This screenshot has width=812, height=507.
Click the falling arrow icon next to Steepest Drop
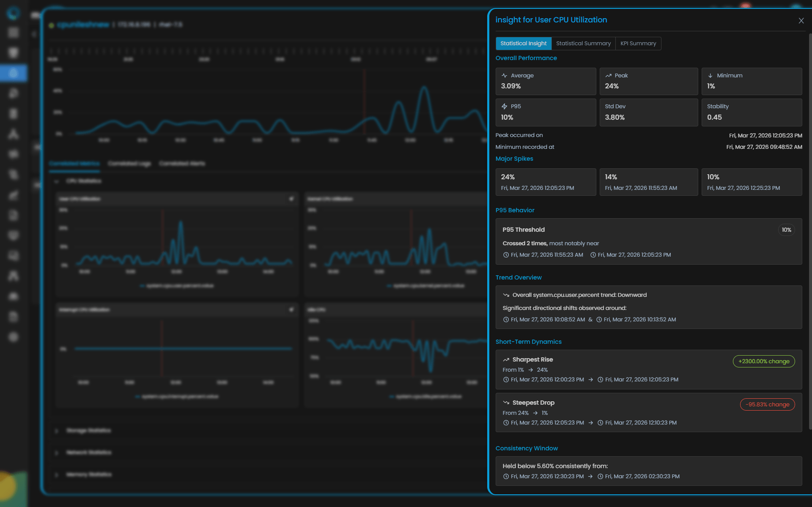[x=506, y=403]
